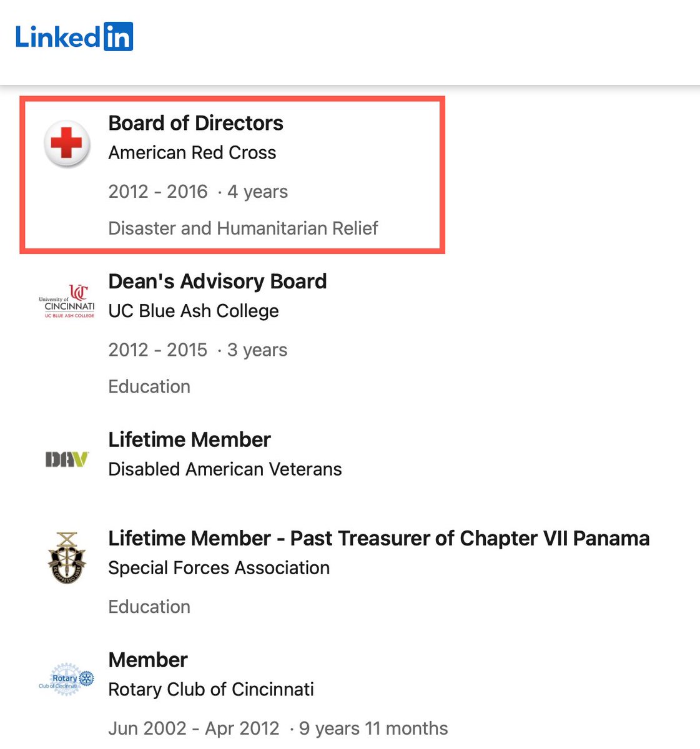700x749 pixels.
Task: Click the Jun 2002 - Apr 2012 dates
Action: click(194, 728)
